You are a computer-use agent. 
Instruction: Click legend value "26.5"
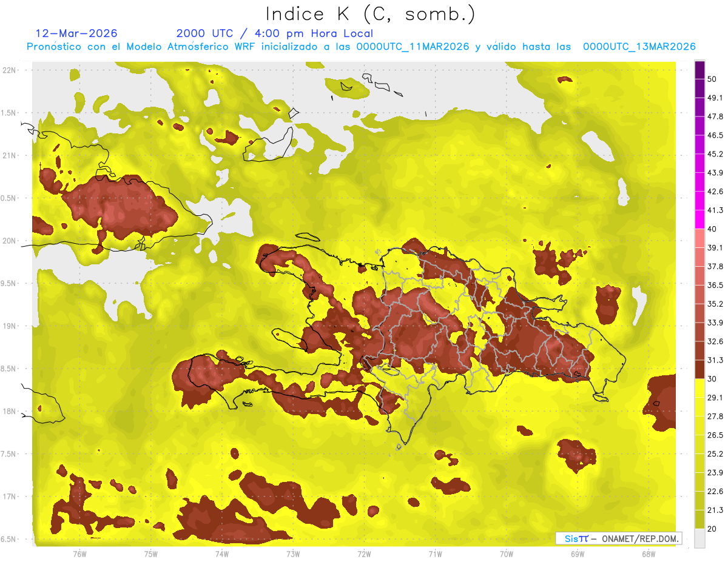click(715, 435)
